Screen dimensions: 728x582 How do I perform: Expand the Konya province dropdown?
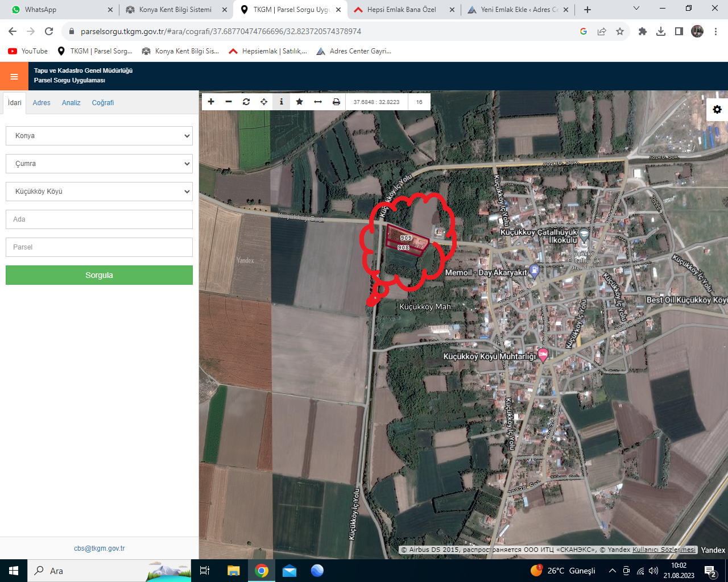point(99,136)
